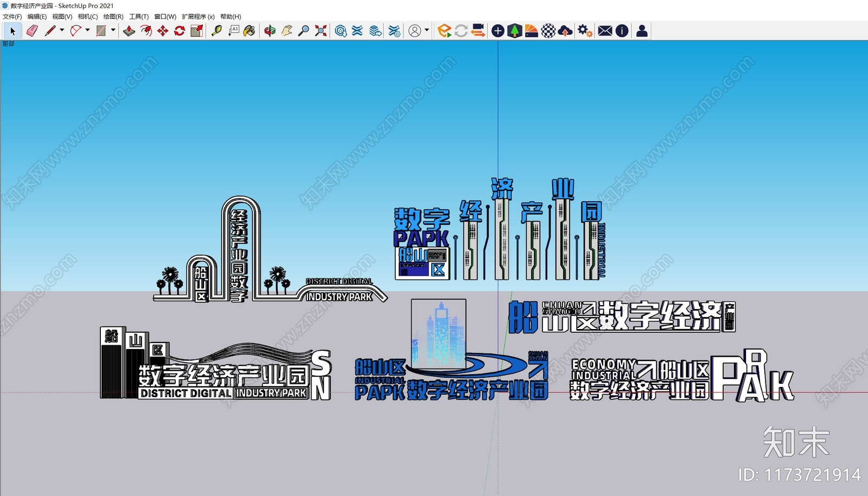This screenshot has width=868, height=496.
Task: Select the Orbit camera tool
Action: pos(270,31)
